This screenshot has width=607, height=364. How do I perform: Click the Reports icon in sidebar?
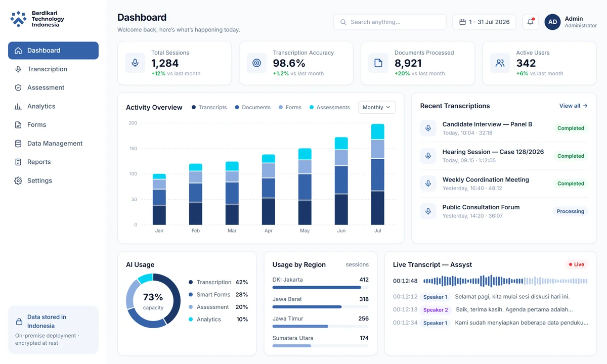tap(18, 162)
